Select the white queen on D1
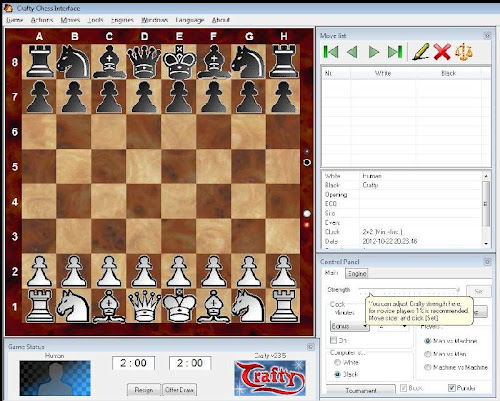The image size is (500, 401). pyautogui.click(x=144, y=306)
